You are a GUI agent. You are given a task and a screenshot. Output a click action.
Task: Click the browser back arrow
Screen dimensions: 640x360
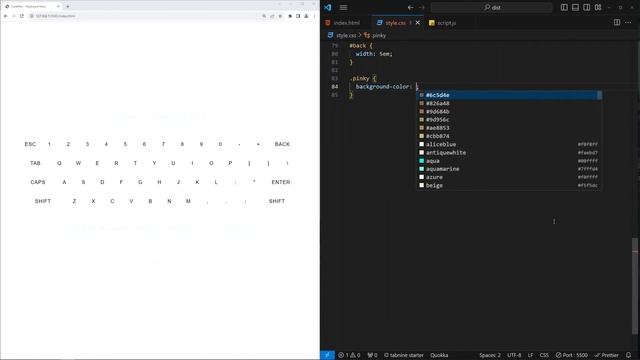pyautogui.click(x=6, y=16)
